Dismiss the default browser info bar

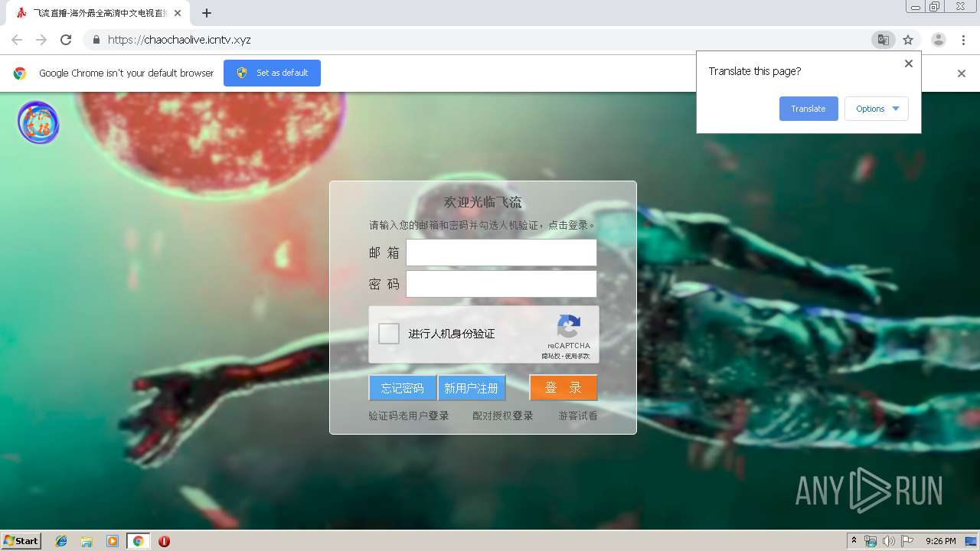click(962, 73)
